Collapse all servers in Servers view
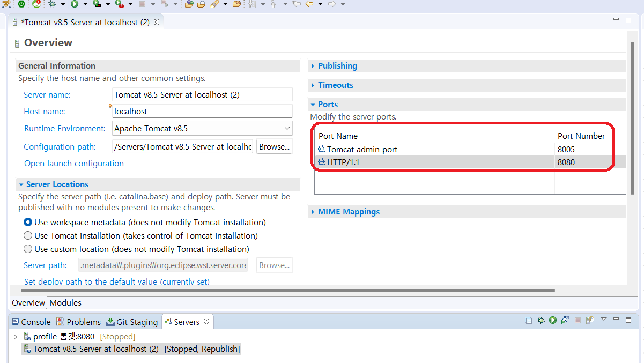644x363 pixels. pos(529,320)
